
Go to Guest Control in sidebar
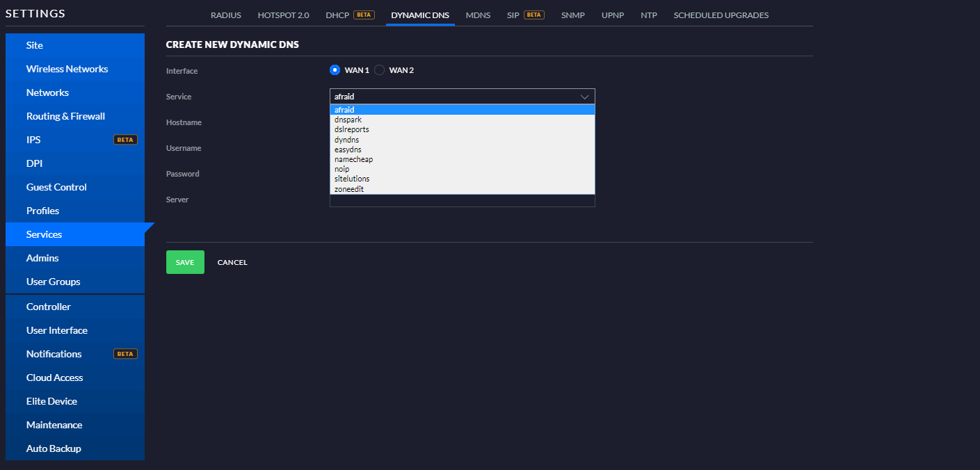[x=56, y=187]
